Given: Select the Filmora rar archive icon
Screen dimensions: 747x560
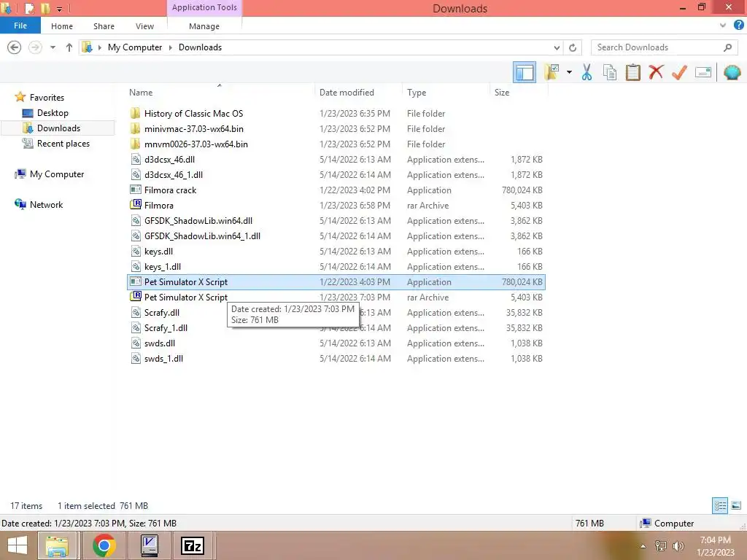Looking at the screenshot, I should click(136, 205).
